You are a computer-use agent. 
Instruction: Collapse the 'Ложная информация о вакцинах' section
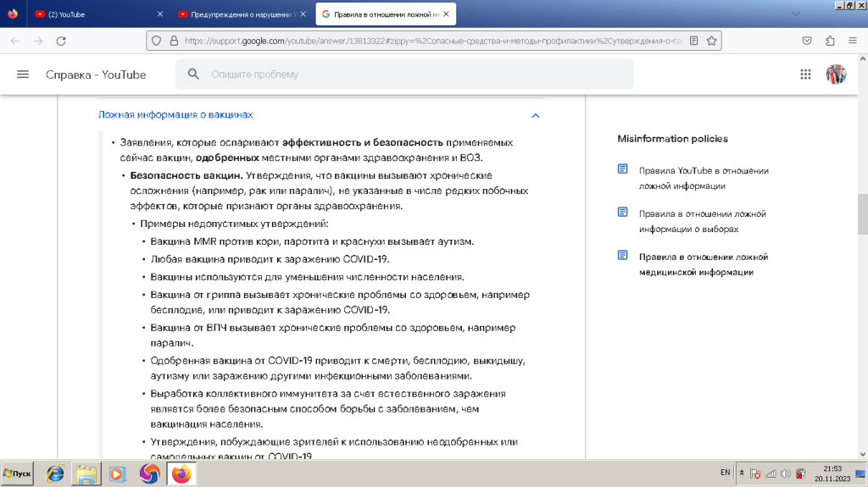coord(535,115)
